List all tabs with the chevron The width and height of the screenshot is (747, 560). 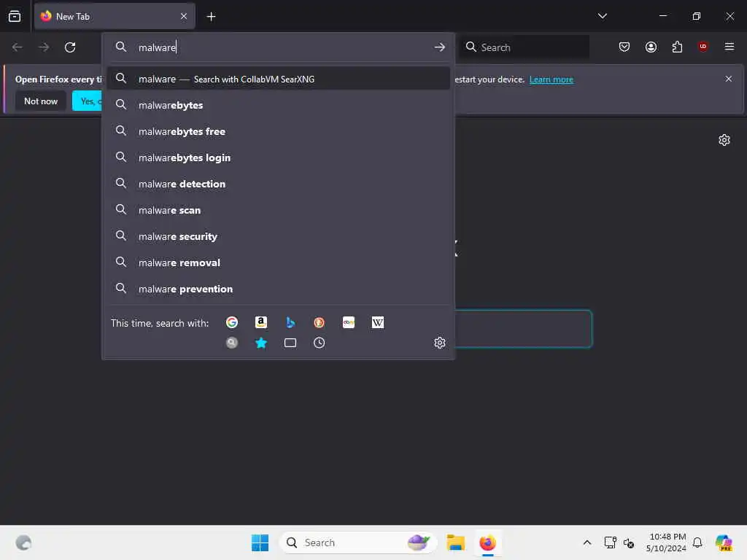pos(602,16)
